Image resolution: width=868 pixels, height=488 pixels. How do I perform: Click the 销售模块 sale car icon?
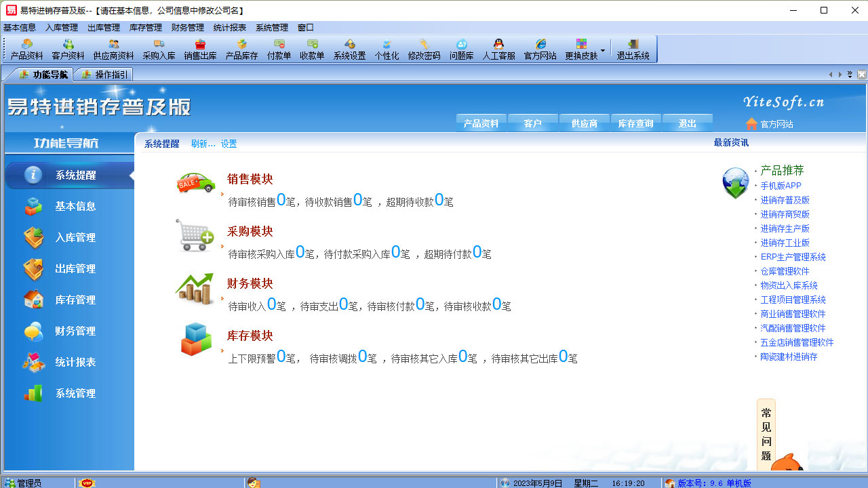(x=196, y=182)
